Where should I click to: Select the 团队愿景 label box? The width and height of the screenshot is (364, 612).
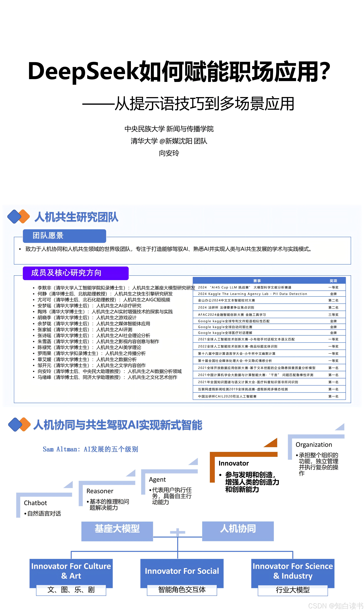(65, 236)
